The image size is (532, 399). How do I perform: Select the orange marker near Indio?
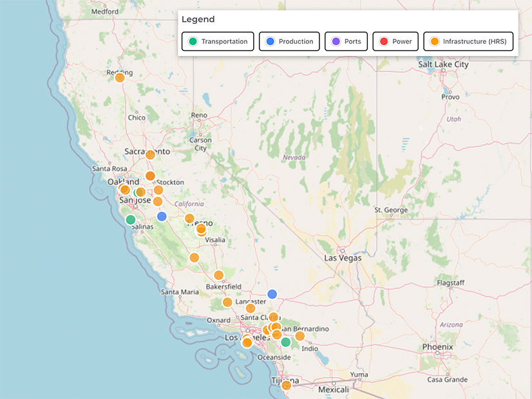(299, 336)
